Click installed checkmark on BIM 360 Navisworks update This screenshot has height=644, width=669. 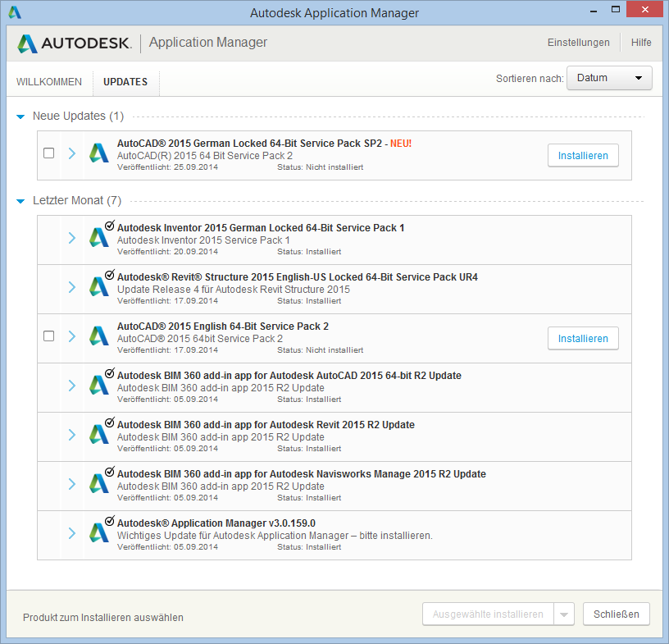coord(110,472)
